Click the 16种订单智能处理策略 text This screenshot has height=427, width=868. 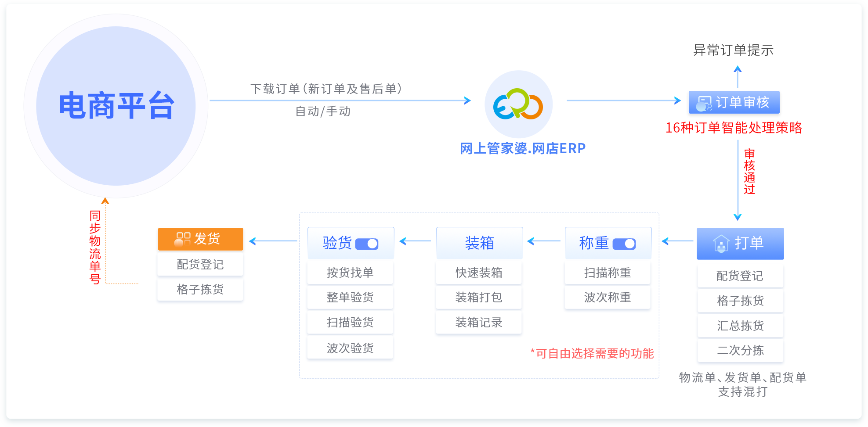[x=734, y=128]
